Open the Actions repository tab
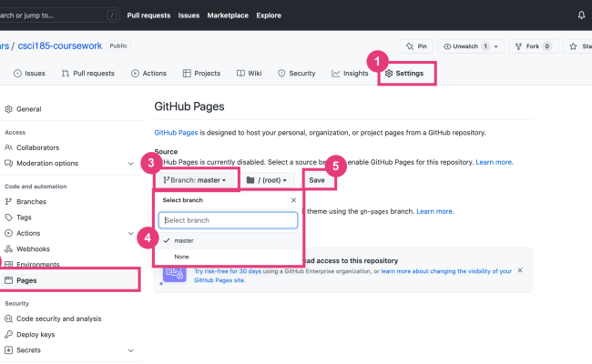592x364 pixels. pos(148,73)
